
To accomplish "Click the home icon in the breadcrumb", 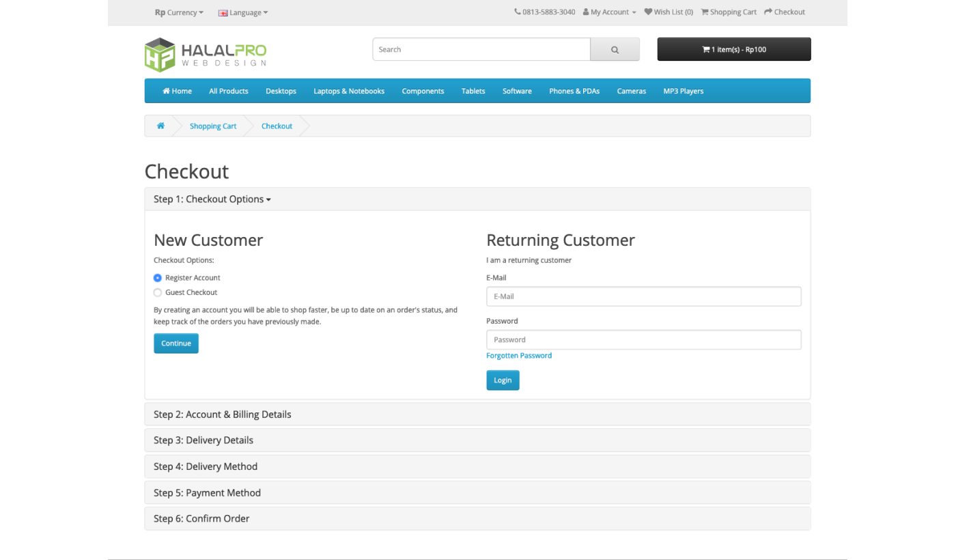I will click(x=160, y=126).
